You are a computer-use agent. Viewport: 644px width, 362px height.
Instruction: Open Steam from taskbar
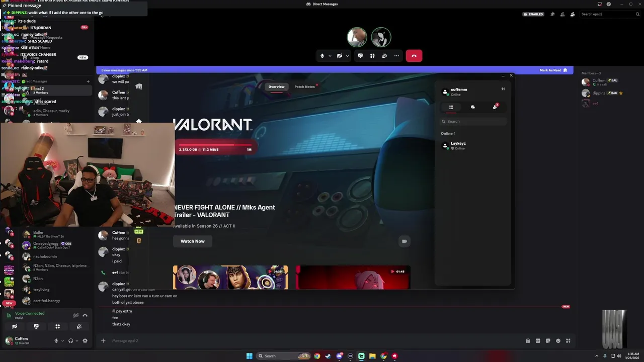tap(328, 356)
